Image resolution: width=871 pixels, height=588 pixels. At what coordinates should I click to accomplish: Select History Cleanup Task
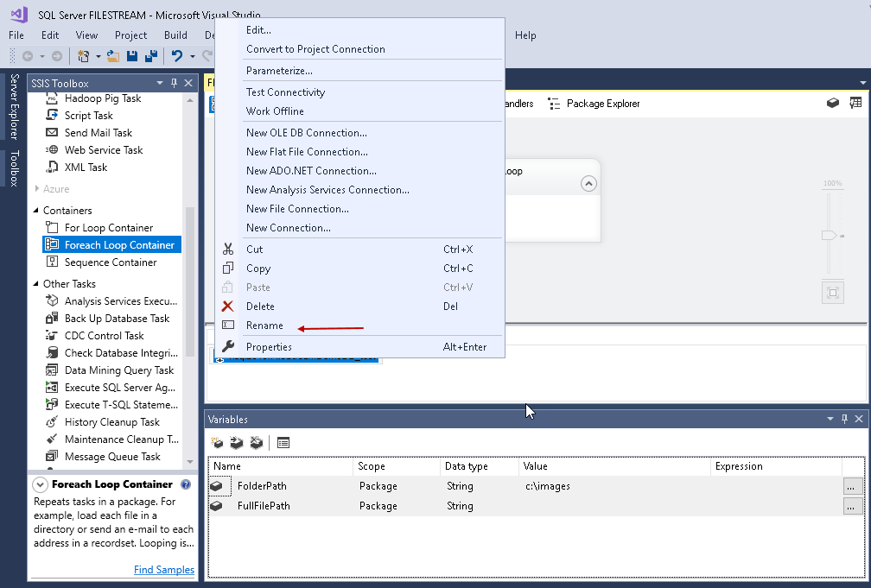[x=111, y=422]
